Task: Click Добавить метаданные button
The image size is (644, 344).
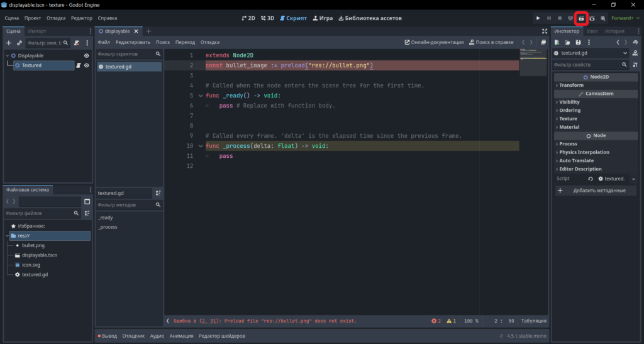Action: 596,191
